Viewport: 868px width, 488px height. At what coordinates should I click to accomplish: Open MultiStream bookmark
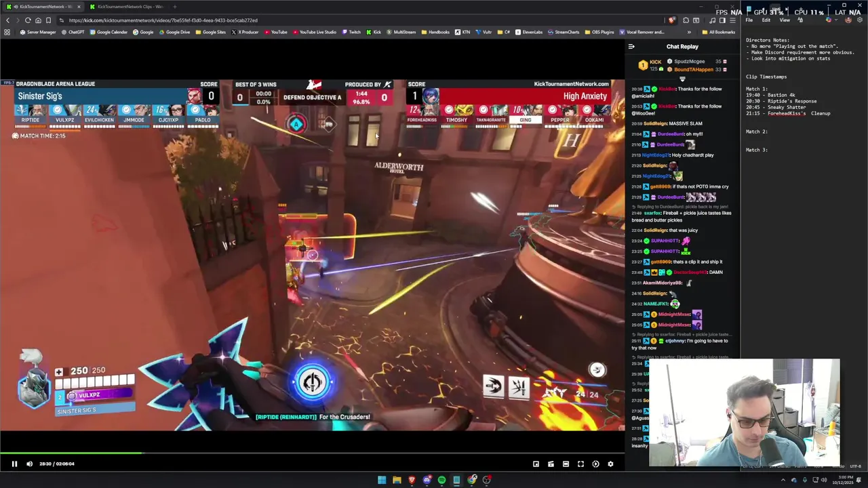pos(401,32)
